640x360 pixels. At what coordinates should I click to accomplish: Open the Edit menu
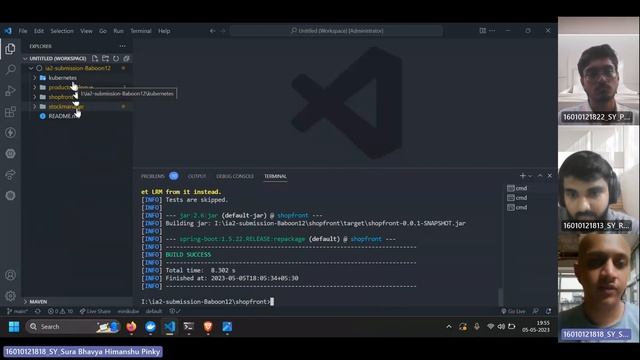pyautogui.click(x=39, y=31)
